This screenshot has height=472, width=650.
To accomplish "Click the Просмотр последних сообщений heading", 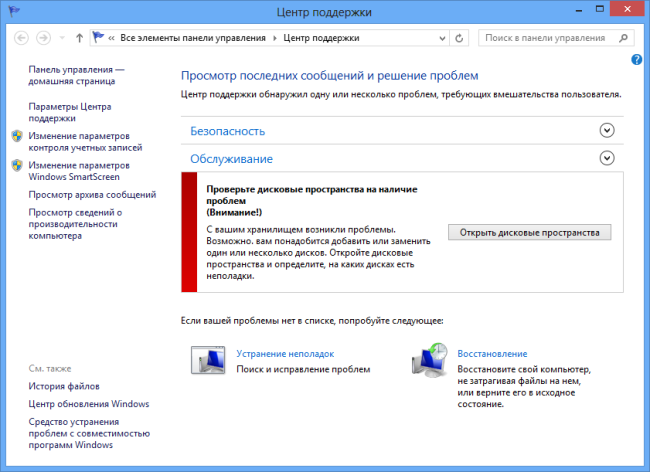I will coord(330,76).
